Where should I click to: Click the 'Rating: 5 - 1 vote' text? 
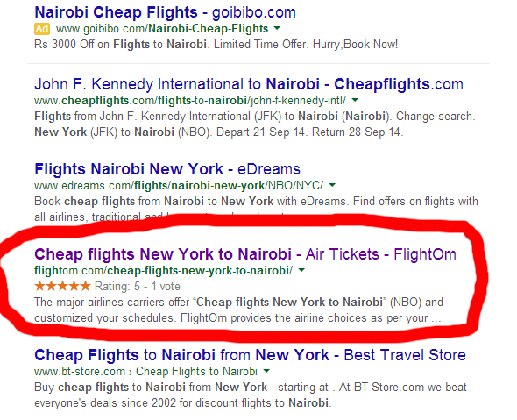pyautogui.click(x=138, y=286)
